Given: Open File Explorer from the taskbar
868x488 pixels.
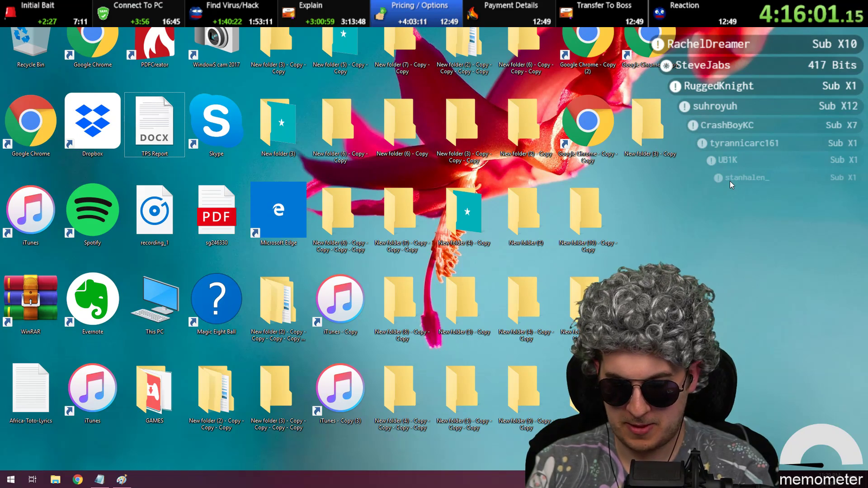Looking at the screenshot, I should [x=55, y=479].
